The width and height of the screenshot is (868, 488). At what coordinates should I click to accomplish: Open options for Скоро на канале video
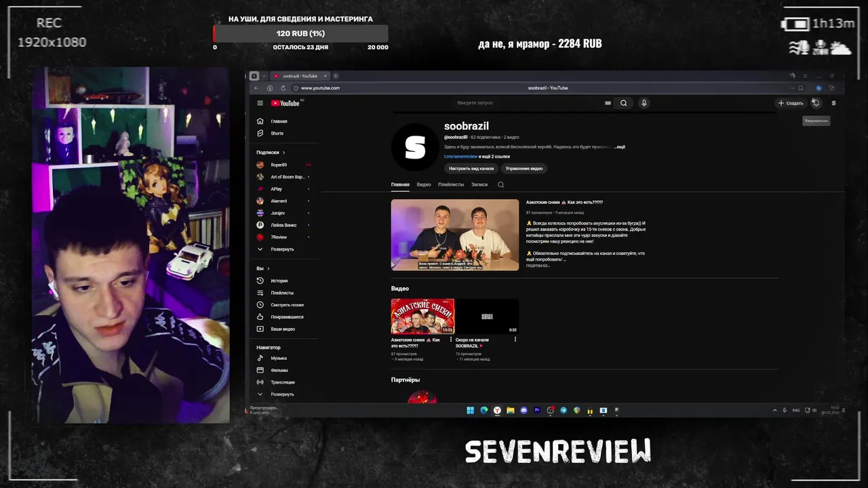(515, 340)
